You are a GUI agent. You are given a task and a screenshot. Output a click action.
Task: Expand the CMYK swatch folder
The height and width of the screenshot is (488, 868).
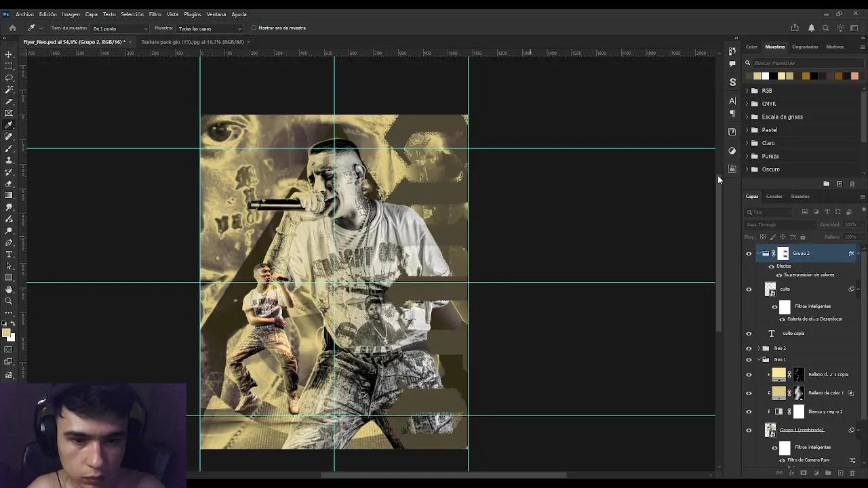747,104
